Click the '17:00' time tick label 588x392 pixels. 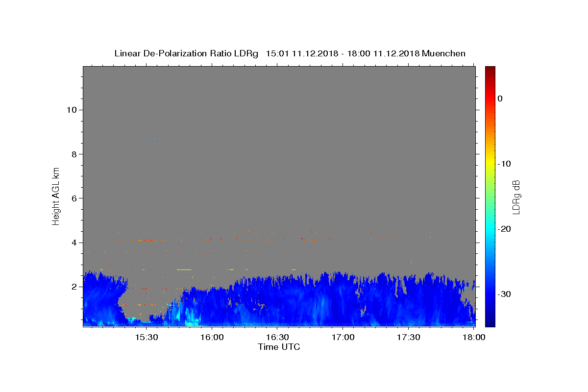click(343, 338)
